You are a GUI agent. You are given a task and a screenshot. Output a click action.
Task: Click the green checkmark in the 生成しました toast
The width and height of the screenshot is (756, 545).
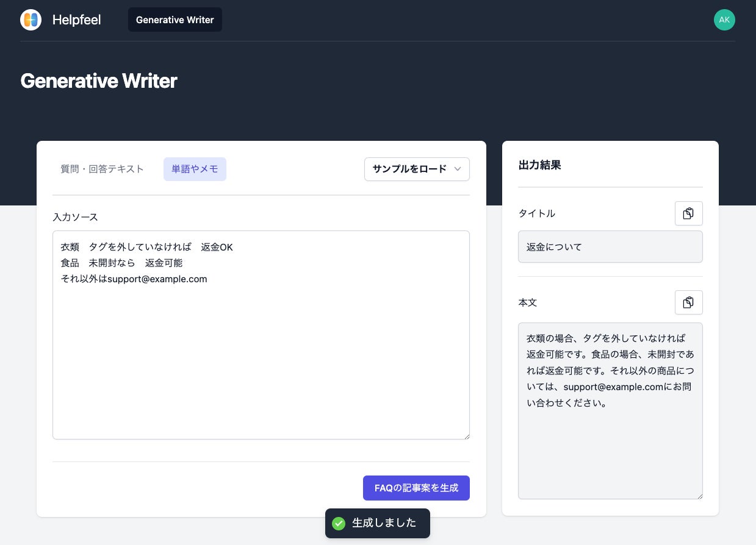339,523
